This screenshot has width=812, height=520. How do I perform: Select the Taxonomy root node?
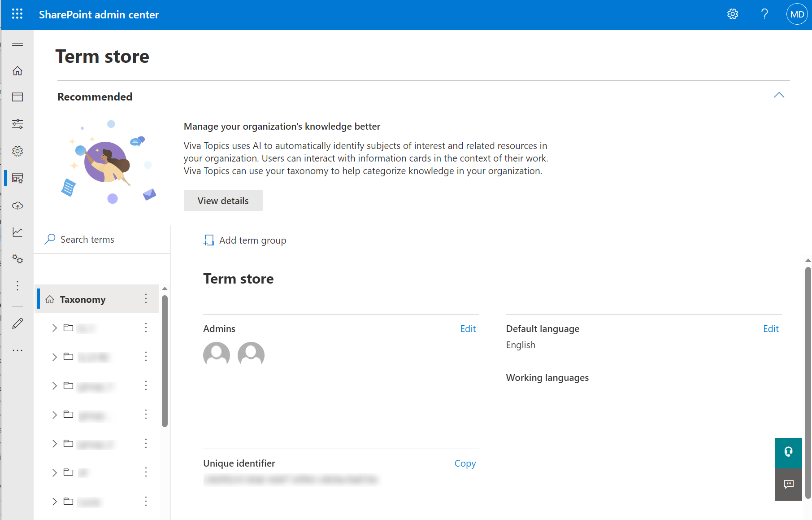point(83,299)
